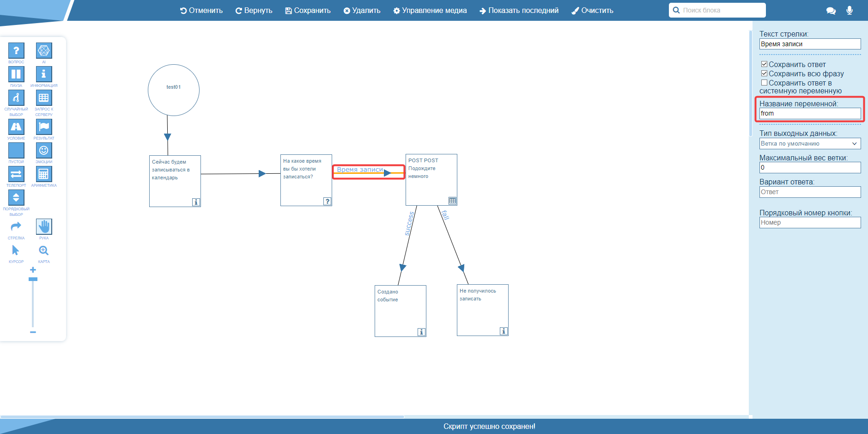Select the AI block tool
The width and height of the screenshot is (868, 434).
pyautogui.click(x=44, y=50)
